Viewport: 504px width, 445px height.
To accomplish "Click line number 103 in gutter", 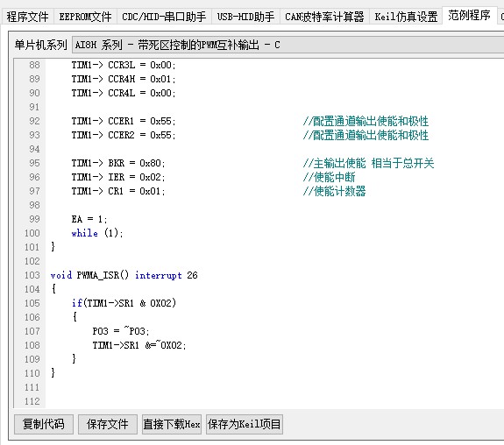I will [x=32, y=275].
